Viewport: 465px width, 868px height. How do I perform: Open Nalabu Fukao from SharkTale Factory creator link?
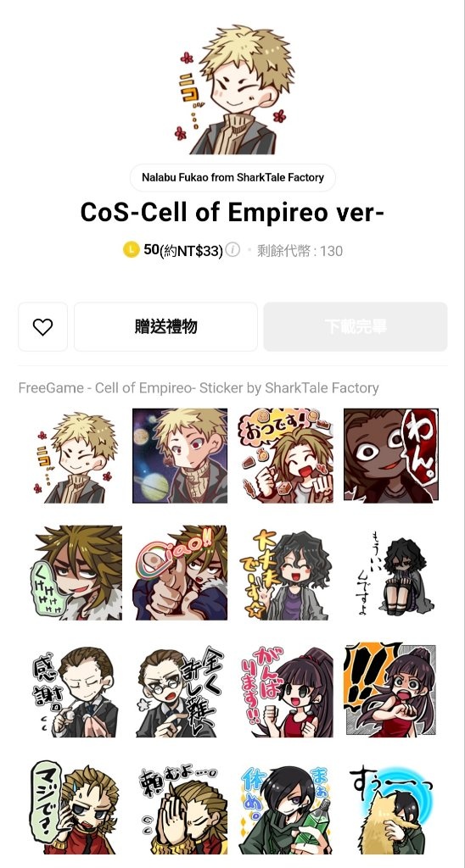[232, 178]
